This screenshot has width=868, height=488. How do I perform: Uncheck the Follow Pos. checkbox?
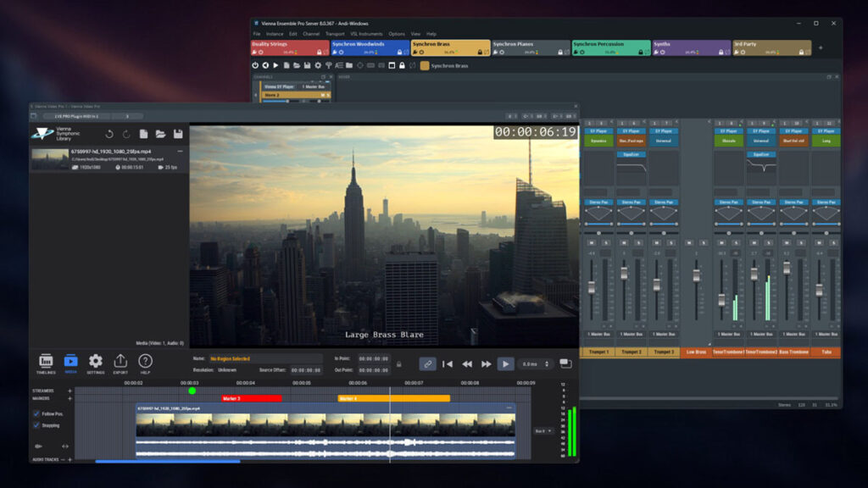pos(36,413)
